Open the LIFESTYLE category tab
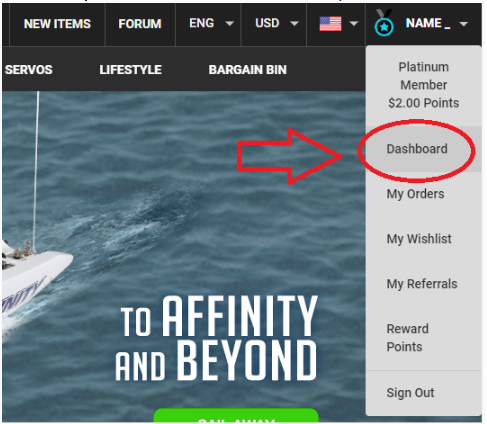 [130, 70]
